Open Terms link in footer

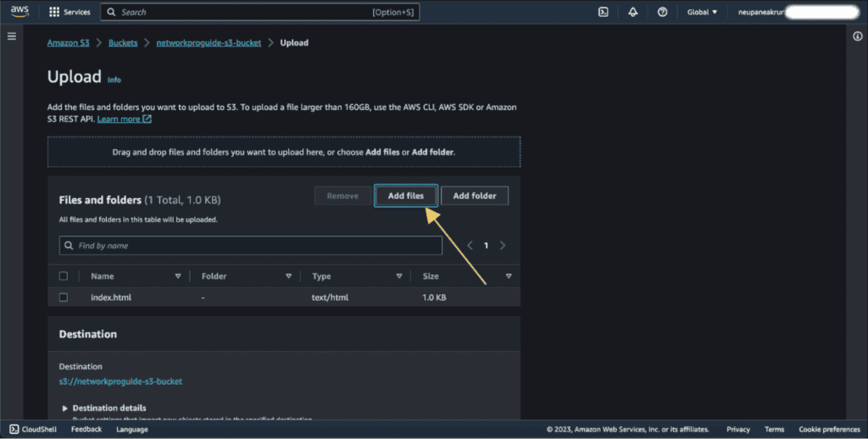coord(774,429)
